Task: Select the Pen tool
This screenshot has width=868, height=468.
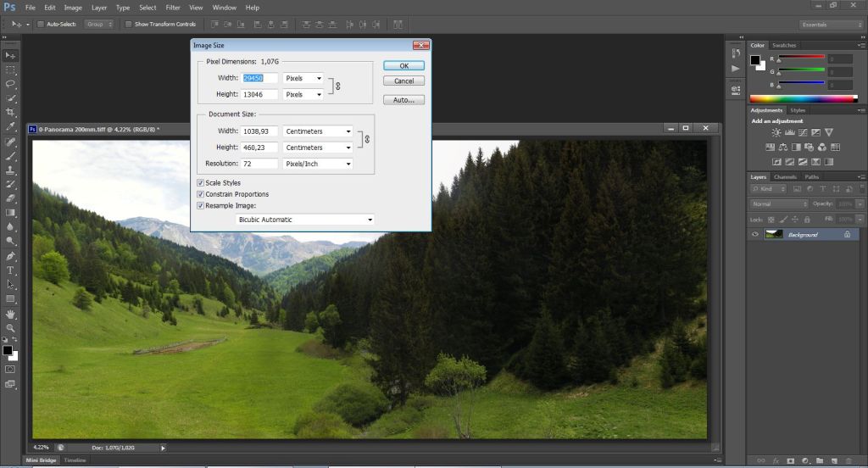Action: (11, 255)
